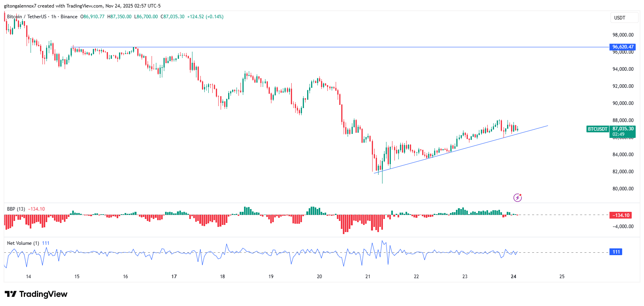Click the blue 111 Net Volume value label

pyautogui.click(x=616, y=252)
